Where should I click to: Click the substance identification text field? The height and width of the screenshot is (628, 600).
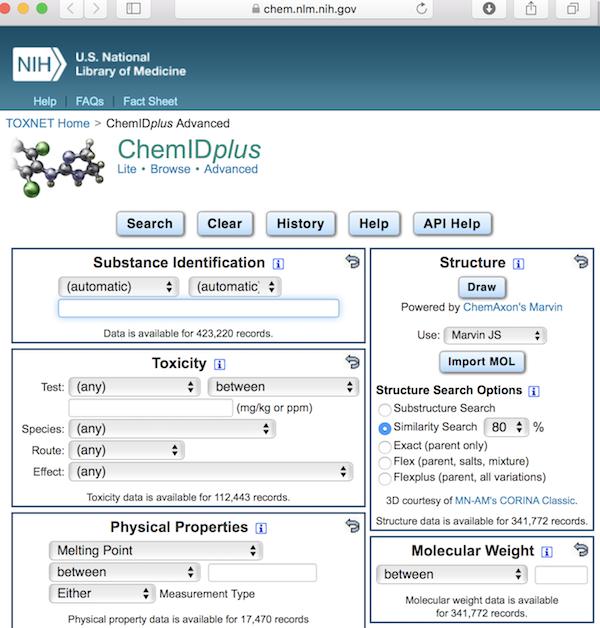199,308
